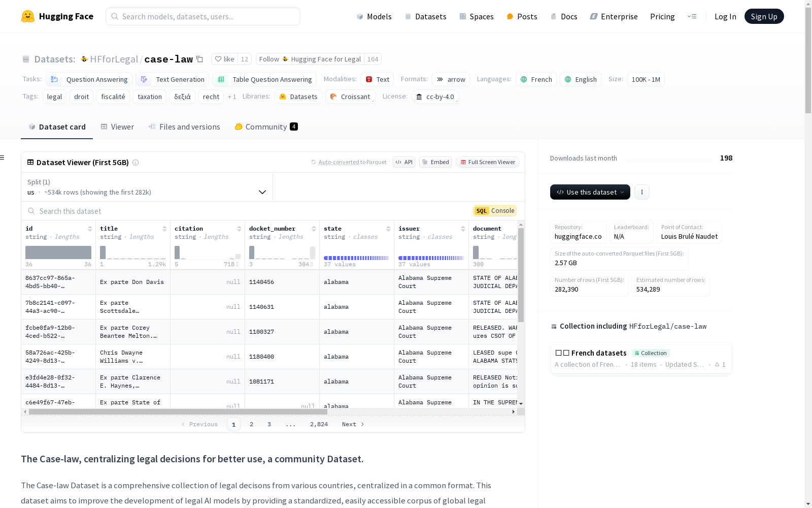Sort the docket_number column

(x=314, y=229)
